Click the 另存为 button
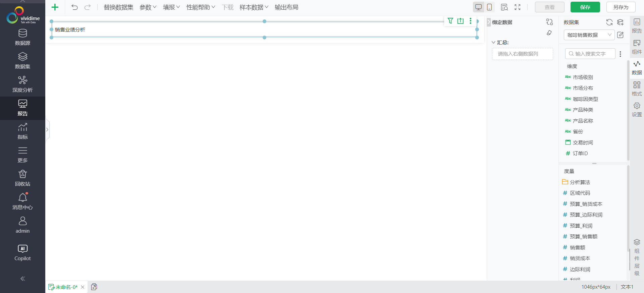Screen dimensions: 644x293 click(621, 7)
